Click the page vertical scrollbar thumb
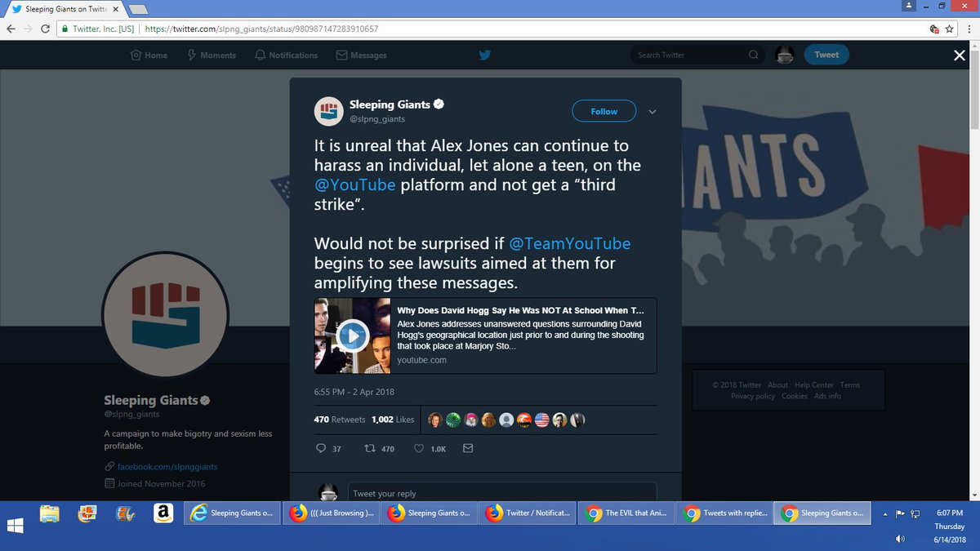 tap(973, 91)
